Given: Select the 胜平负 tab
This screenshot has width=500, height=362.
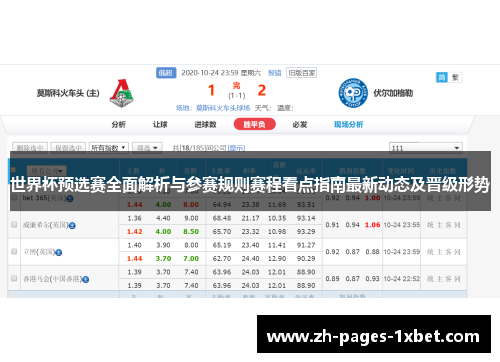Looking at the screenshot, I should coord(255,124).
